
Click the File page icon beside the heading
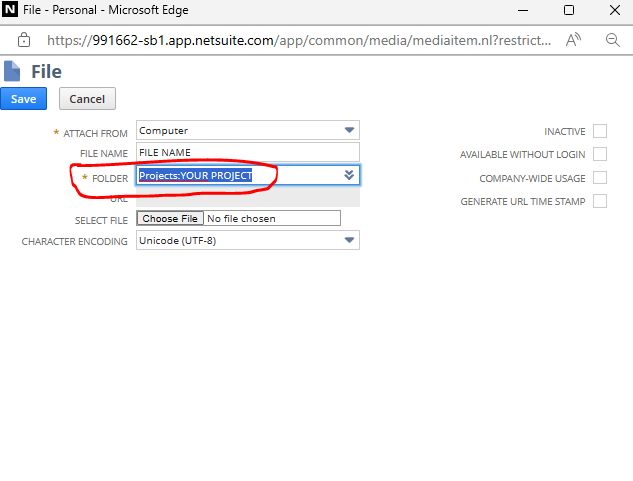13,72
